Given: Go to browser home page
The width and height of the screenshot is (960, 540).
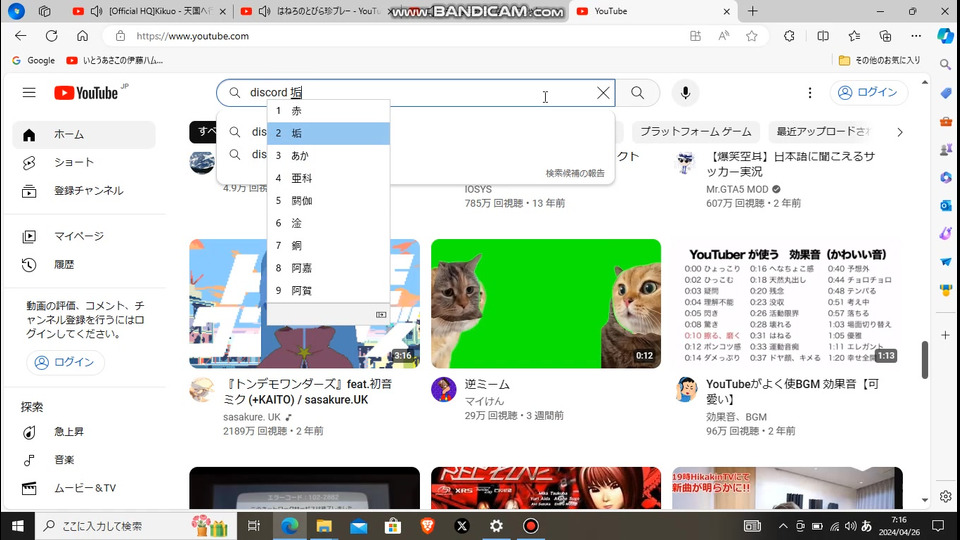Looking at the screenshot, I should (82, 36).
